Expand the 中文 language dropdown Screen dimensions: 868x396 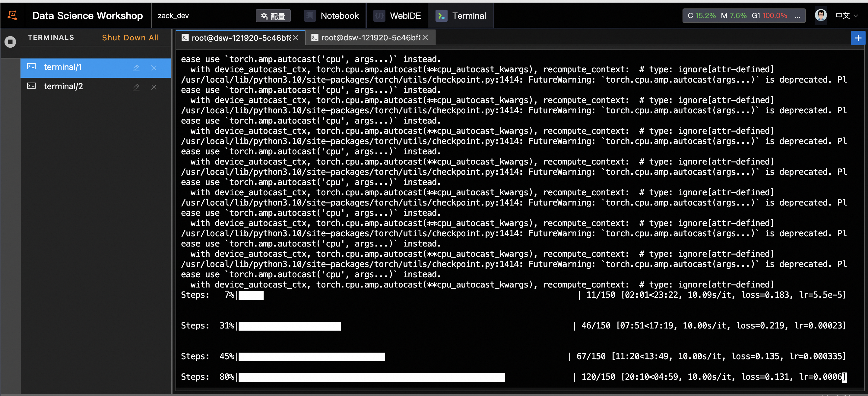pyautogui.click(x=846, y=15)
